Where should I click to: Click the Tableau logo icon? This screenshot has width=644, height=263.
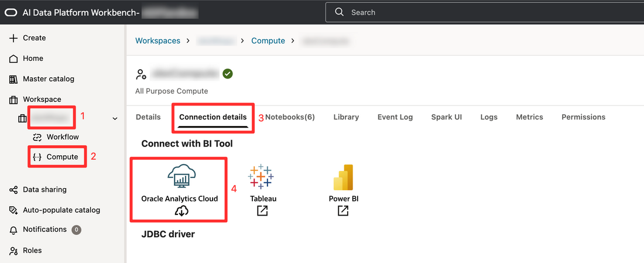261,176
